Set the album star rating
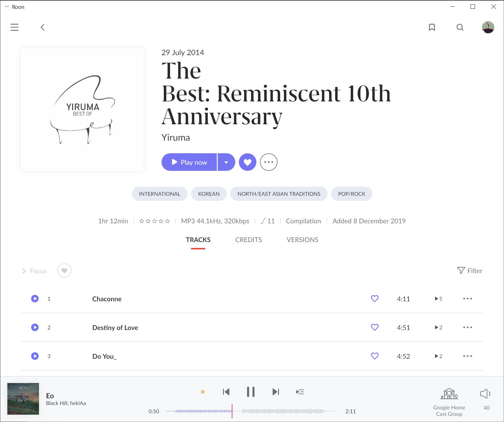The height and width of the screenshot is (422, 504). [154, 221]
